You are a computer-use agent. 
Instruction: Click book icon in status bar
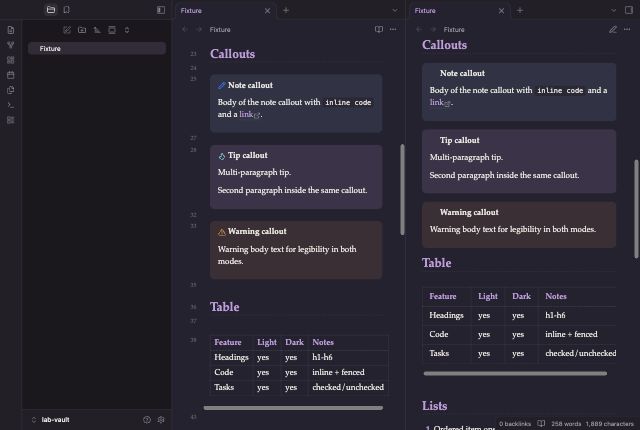541,423
